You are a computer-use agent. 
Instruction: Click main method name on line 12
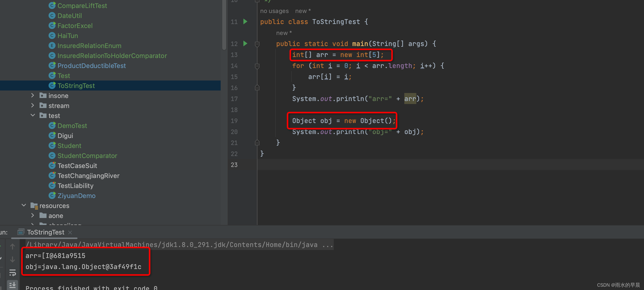360,44
